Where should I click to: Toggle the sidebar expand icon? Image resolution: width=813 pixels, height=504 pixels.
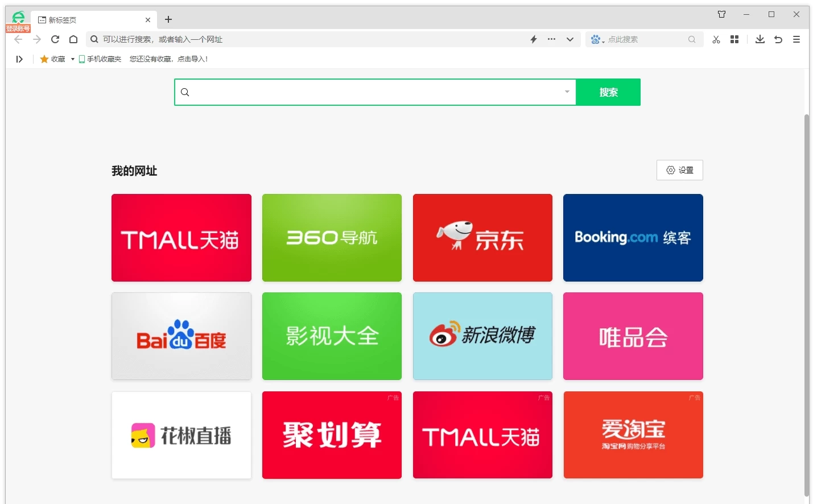click(19, 59)
